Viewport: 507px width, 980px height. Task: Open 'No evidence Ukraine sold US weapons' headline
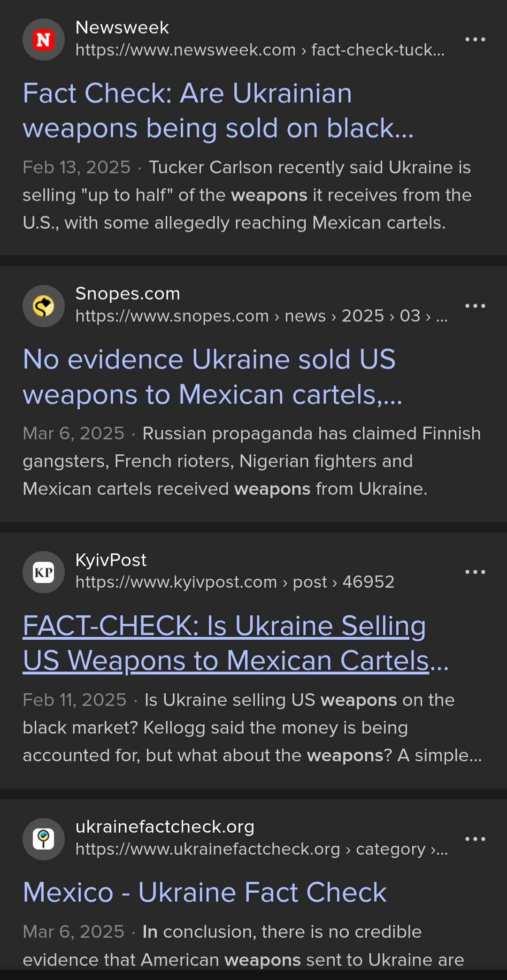(x=213, y=377)
